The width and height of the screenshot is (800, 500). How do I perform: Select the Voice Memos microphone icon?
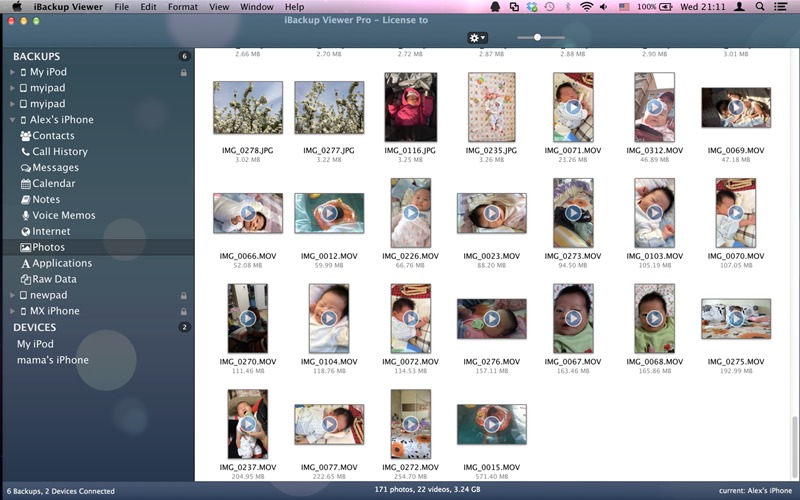(25, 216)
